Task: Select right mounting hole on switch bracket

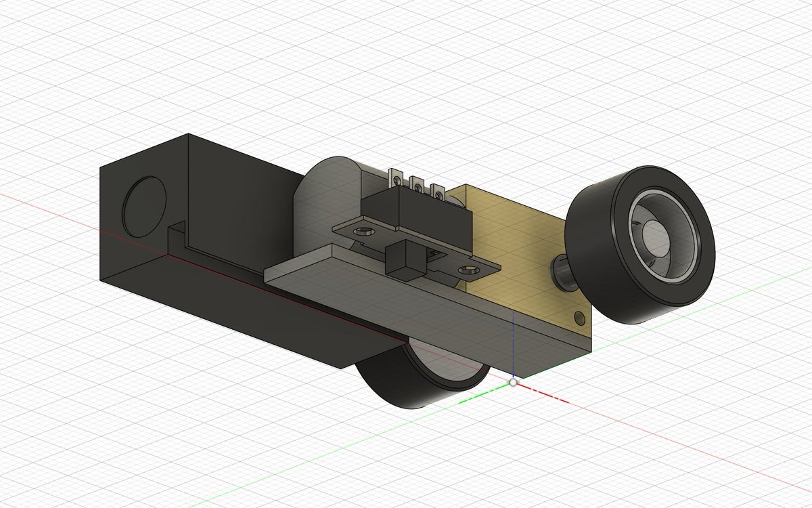Action: tap(468, 271)
